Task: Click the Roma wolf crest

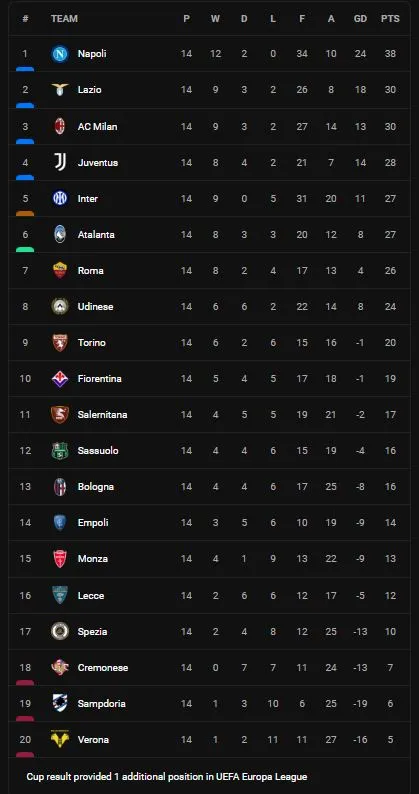Action: (x=60, y=270)
